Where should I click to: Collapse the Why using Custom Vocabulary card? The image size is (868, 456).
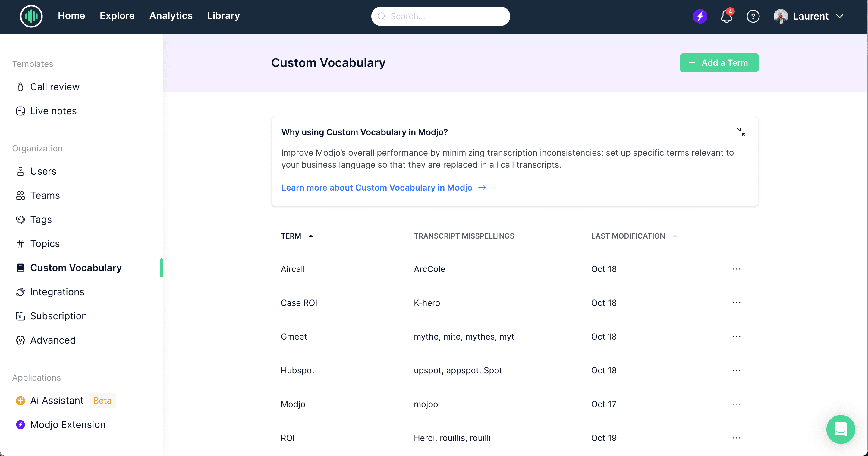741,132
